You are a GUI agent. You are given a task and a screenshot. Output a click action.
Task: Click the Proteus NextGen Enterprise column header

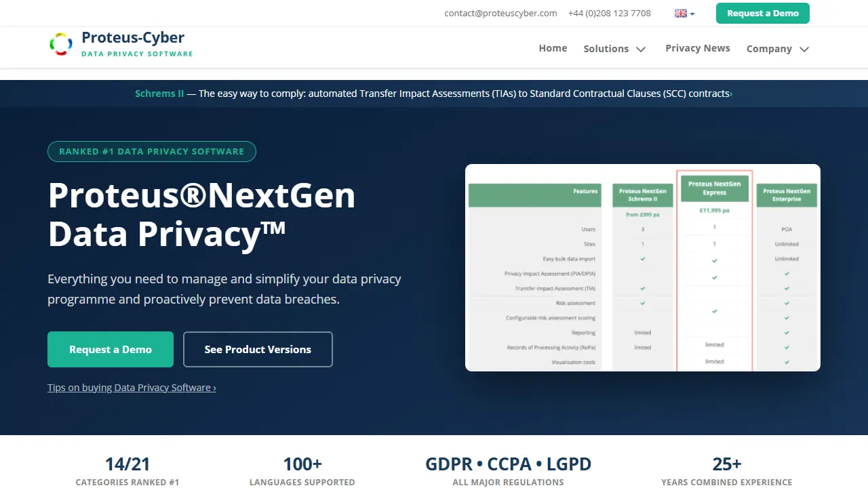[787, 195]
